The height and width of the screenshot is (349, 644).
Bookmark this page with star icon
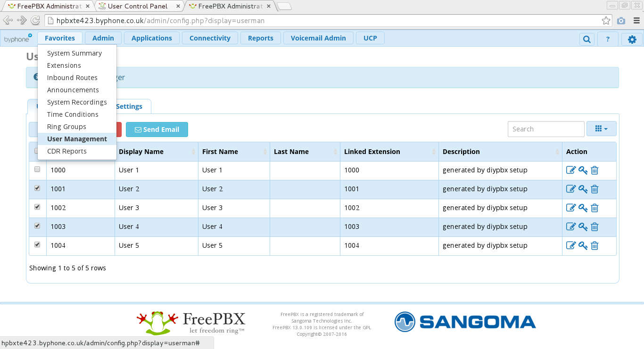click(x=606, y=21)
